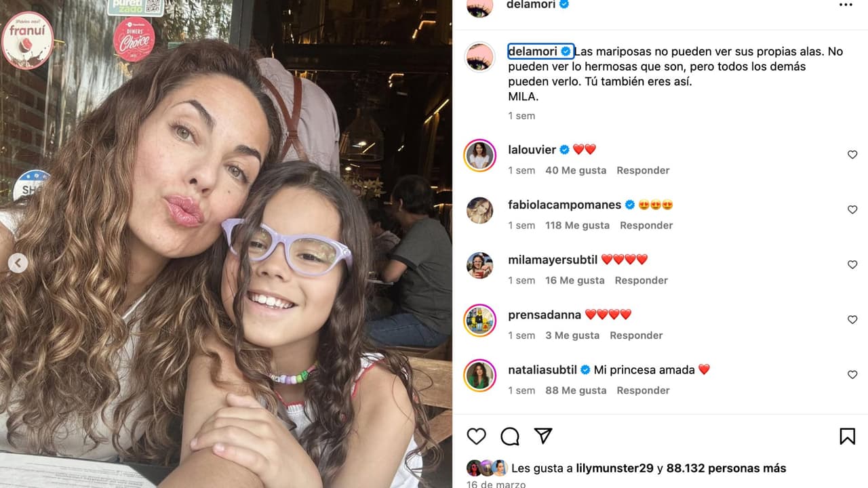The height and width of the screenshot is (488, 868).
Task: Like the post with the heart icon
Action: (x=476, y=436)
